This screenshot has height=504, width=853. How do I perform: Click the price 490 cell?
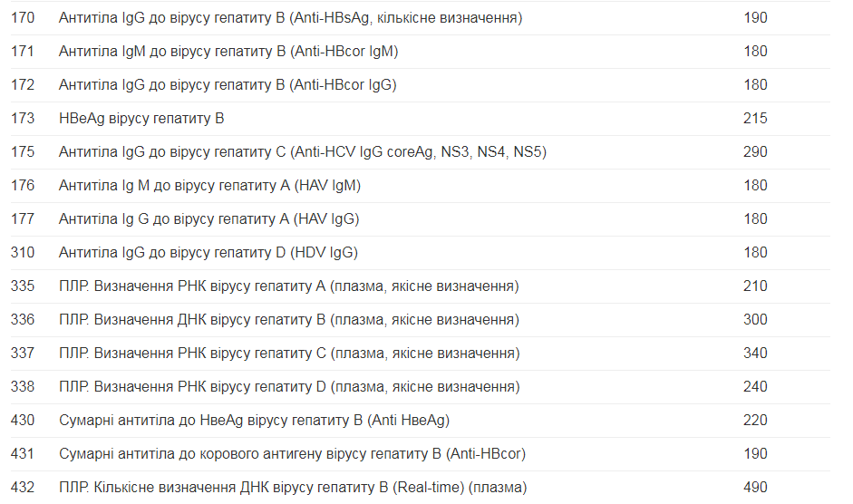[x=755, y=488]
